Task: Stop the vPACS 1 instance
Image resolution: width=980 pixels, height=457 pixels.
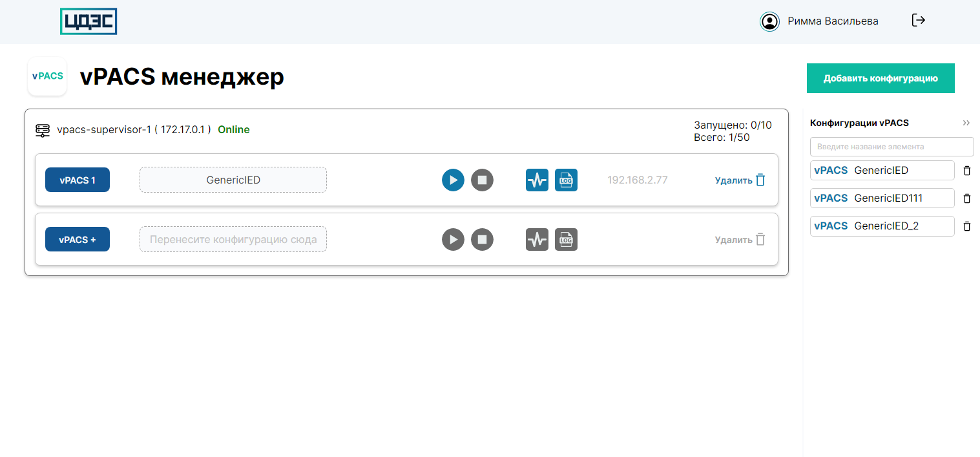Action: coord(482,180)
